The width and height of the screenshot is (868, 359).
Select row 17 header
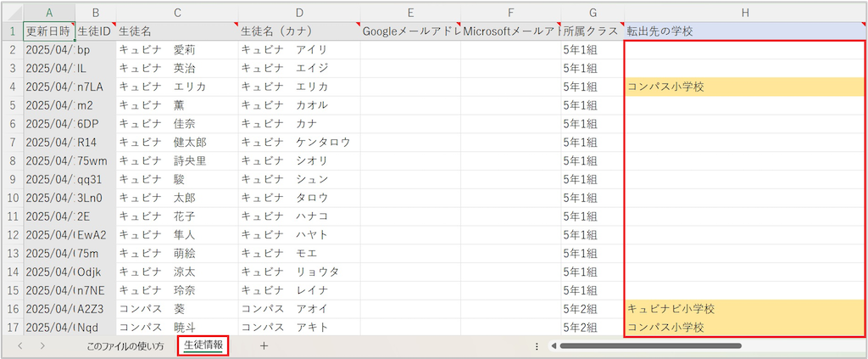(13, 327)
